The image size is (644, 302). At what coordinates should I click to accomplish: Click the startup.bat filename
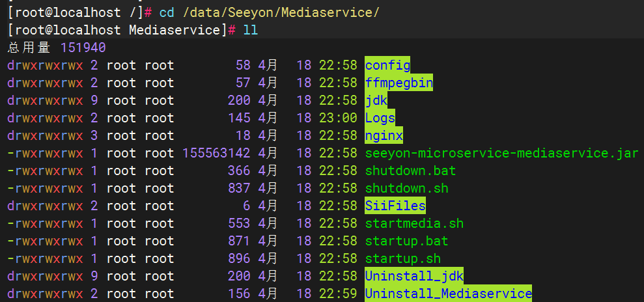406,241
